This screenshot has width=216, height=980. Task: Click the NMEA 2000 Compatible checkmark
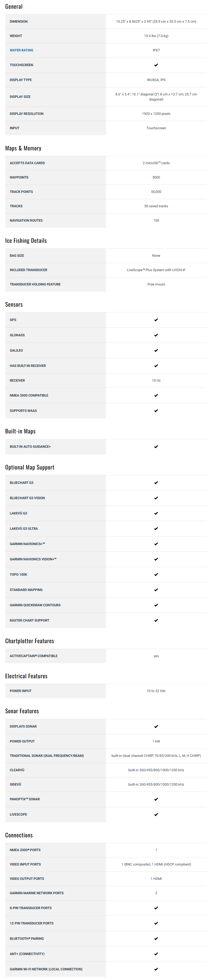[156, 396]
